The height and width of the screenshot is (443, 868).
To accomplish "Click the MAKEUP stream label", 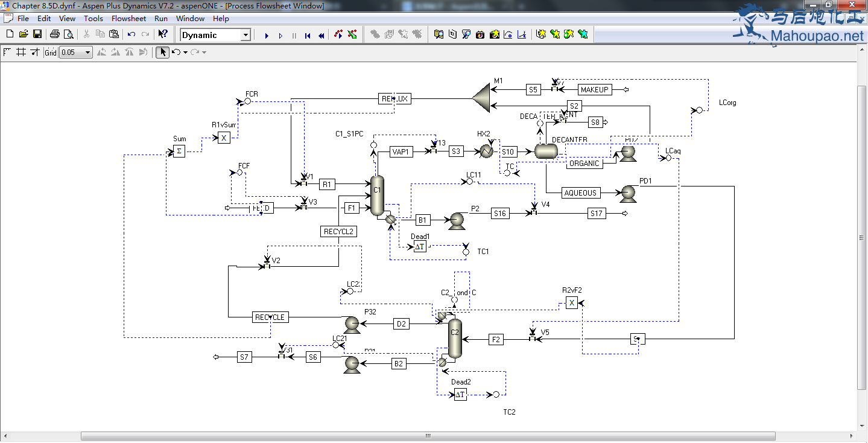I will [595, 89].
